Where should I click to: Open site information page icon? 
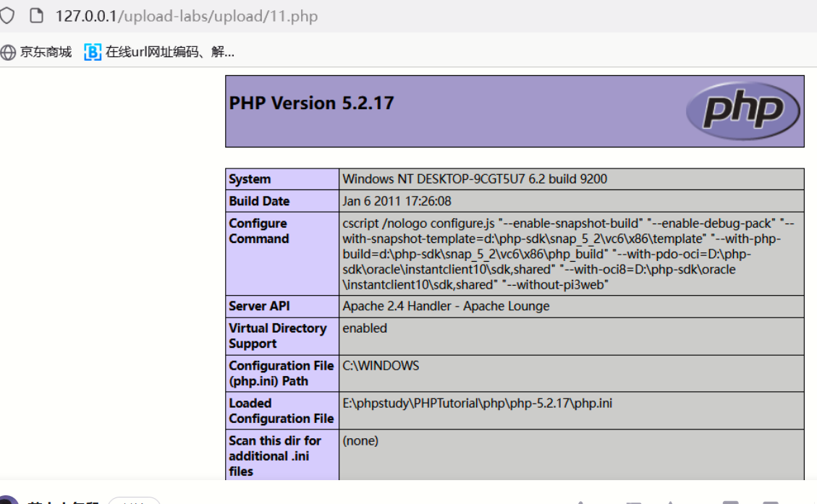[x=36, y=16]
